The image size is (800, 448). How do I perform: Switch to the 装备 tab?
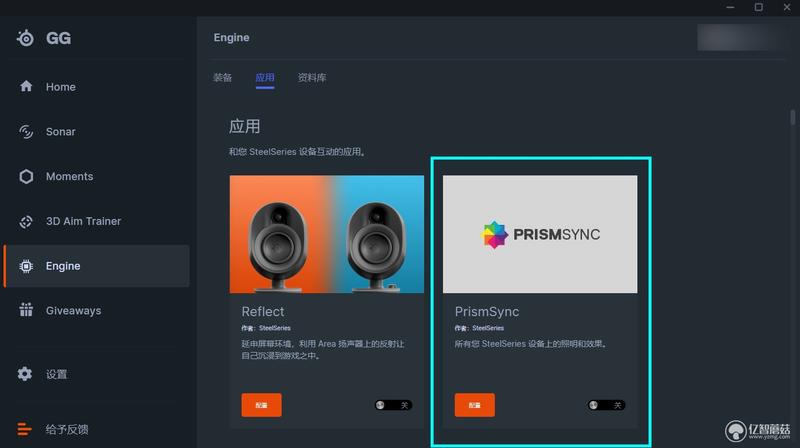tap(222, 78)
